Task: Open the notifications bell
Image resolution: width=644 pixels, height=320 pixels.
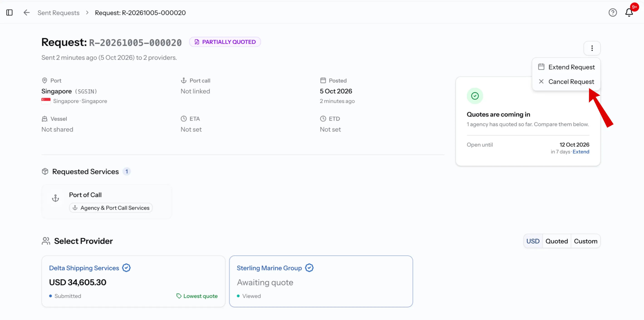Action: point(629,12)
